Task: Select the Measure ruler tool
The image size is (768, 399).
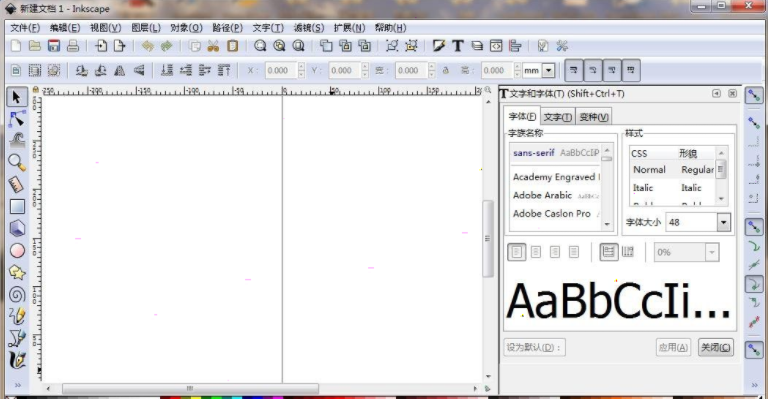Action: 17,185
